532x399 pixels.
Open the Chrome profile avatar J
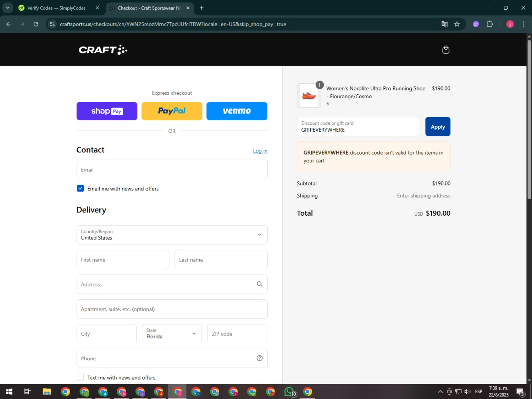(510, 24)
